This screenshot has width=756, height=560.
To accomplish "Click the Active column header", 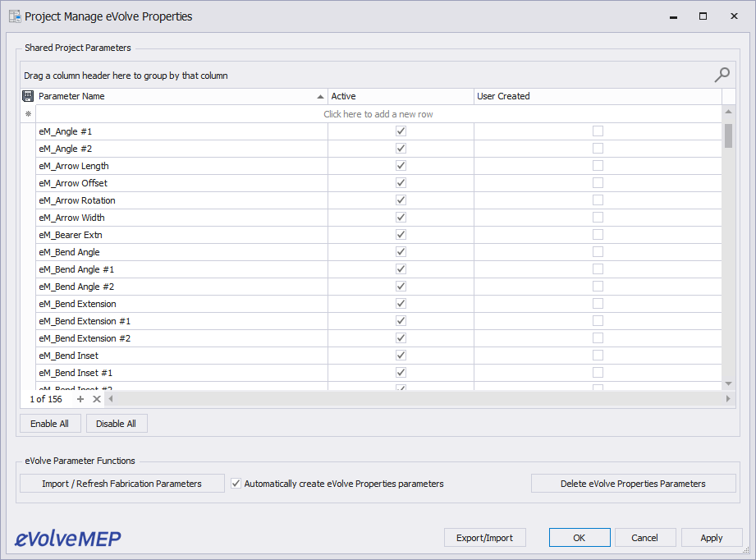I will (401, 96).
